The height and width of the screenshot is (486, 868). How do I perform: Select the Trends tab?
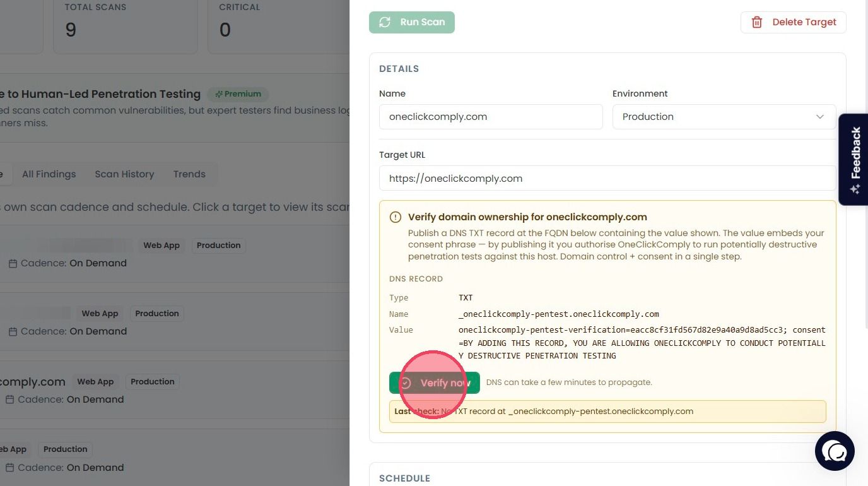[189, 174]
